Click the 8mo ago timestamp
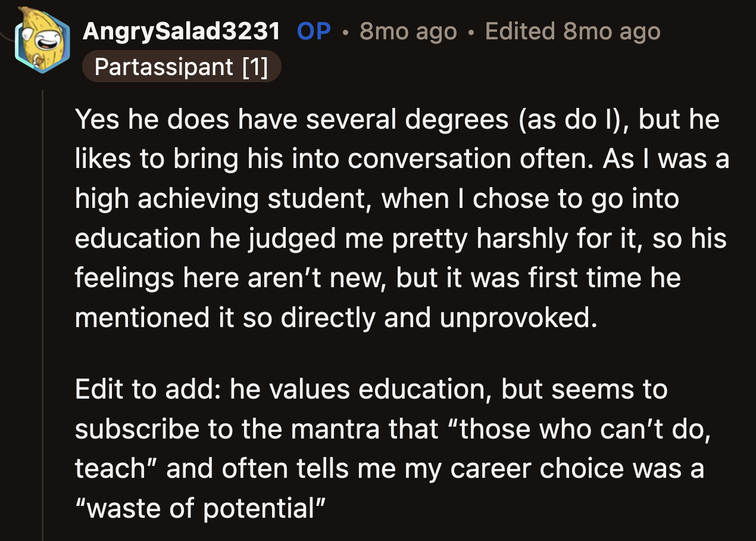Viewport: 756px width, 541px height. click(x=407, y=31)
